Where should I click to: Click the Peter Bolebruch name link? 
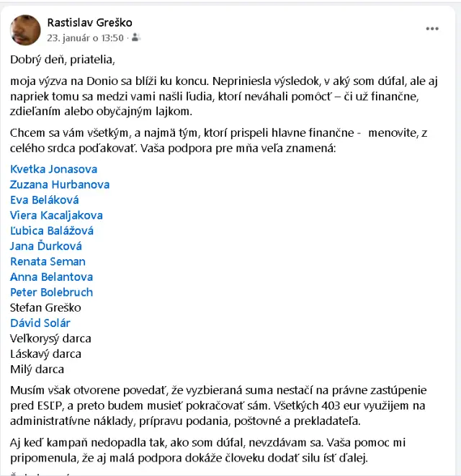point(51,292)
